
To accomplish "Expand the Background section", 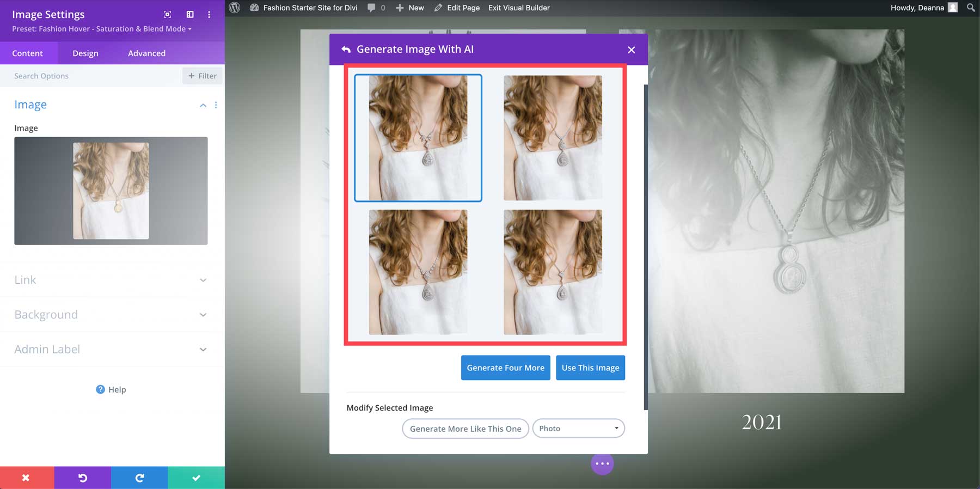I will point(111,315).
